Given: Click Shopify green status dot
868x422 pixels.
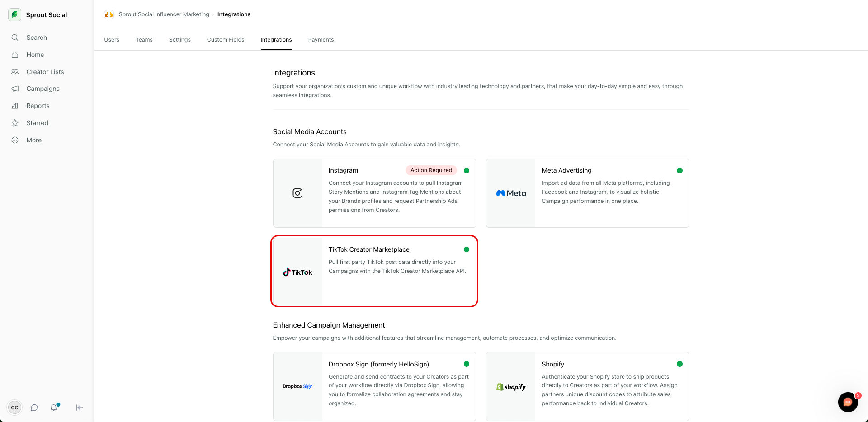Looking at the screenshot, I should 679,364.
